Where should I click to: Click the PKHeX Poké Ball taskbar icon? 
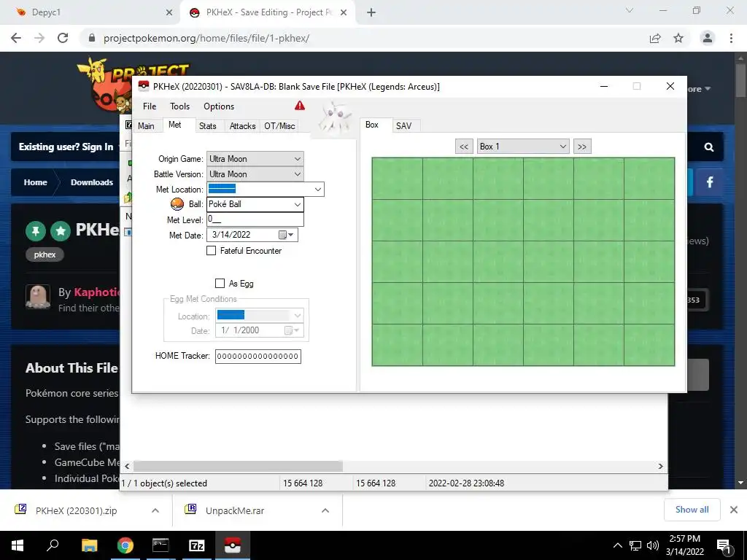point(233,545)
